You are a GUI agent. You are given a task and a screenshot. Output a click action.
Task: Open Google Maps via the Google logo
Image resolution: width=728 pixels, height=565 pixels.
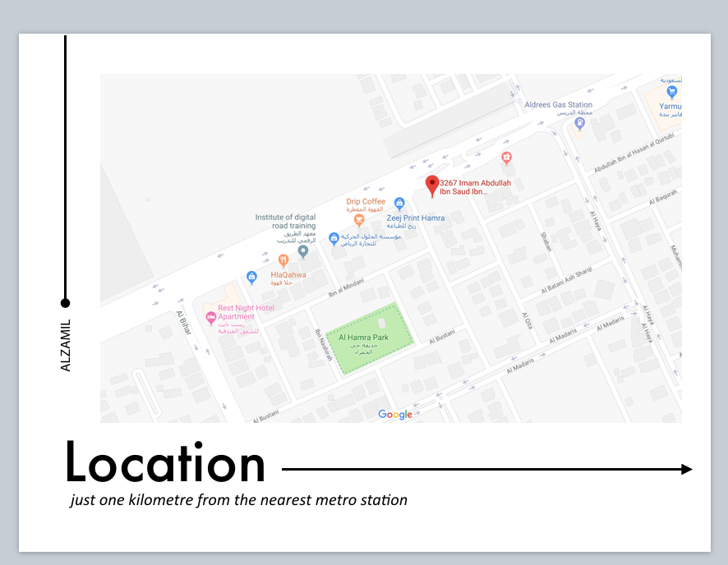click(x=395, y=414)
